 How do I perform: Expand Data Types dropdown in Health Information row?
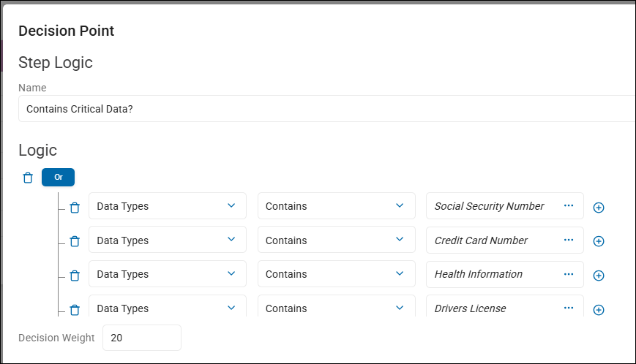pyautogui.click(x=168, y=274)
